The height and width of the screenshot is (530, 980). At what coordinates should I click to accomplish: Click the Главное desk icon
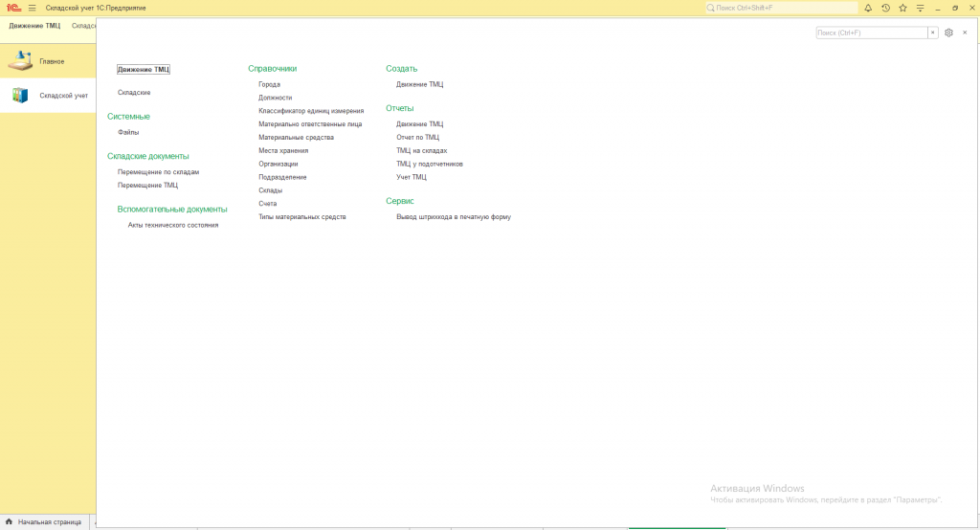click(20, 61)
